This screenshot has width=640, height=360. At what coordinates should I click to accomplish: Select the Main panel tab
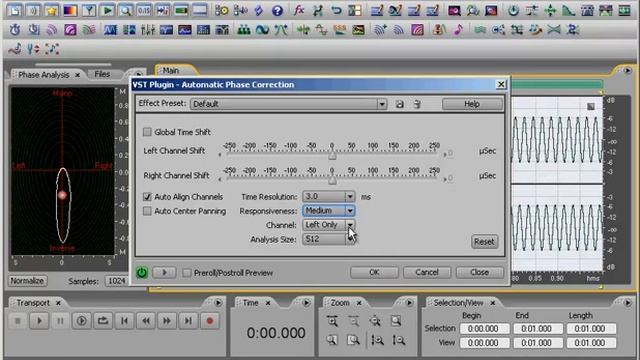pos(171,71)
